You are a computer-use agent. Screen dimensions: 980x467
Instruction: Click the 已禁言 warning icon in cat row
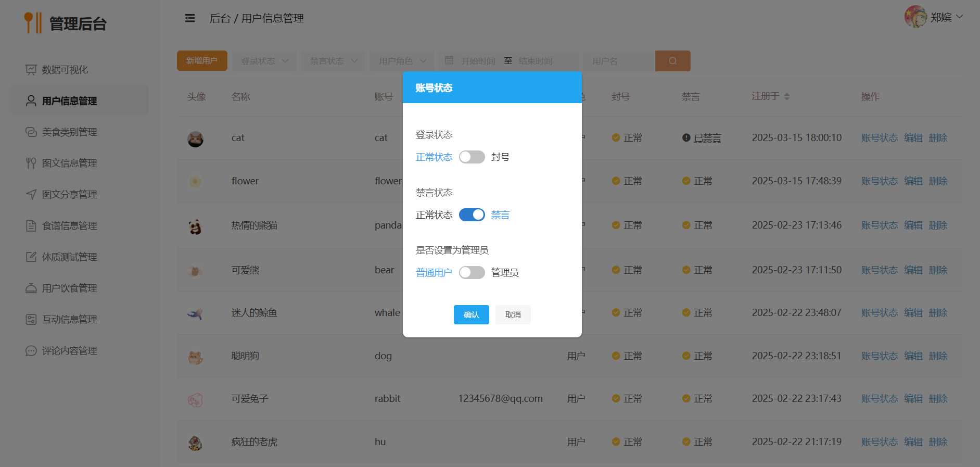(686, 138)
